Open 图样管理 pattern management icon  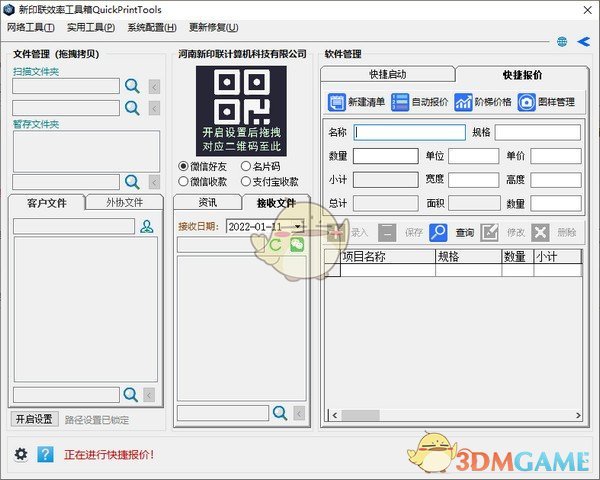point(527,102)
